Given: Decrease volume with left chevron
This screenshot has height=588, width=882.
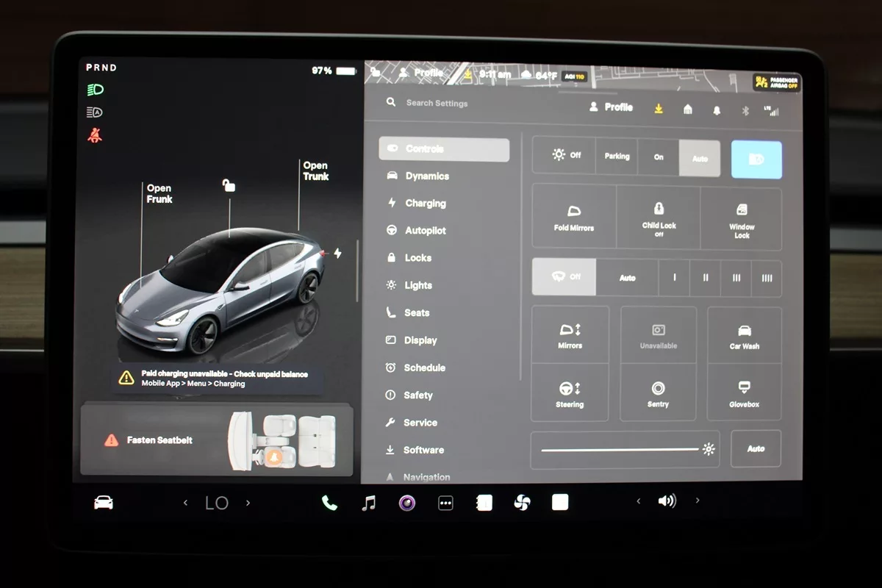Looking at the screenshot, I should pos(638,501).
